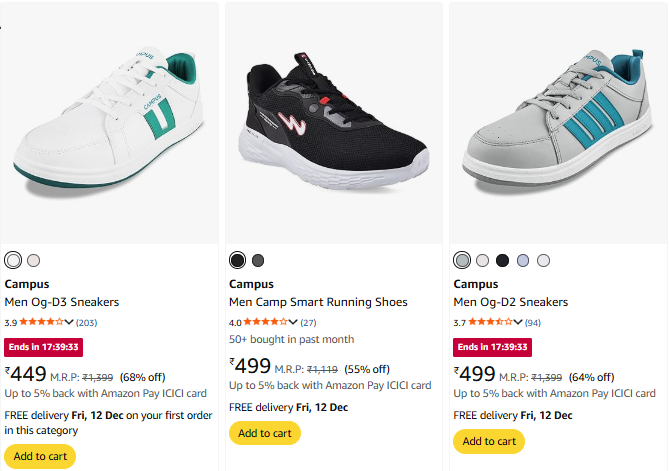Pick black color swatch for Og-D2 Sneakers
The width and height of the screenshot is (669, 471).
coord(503,260)
